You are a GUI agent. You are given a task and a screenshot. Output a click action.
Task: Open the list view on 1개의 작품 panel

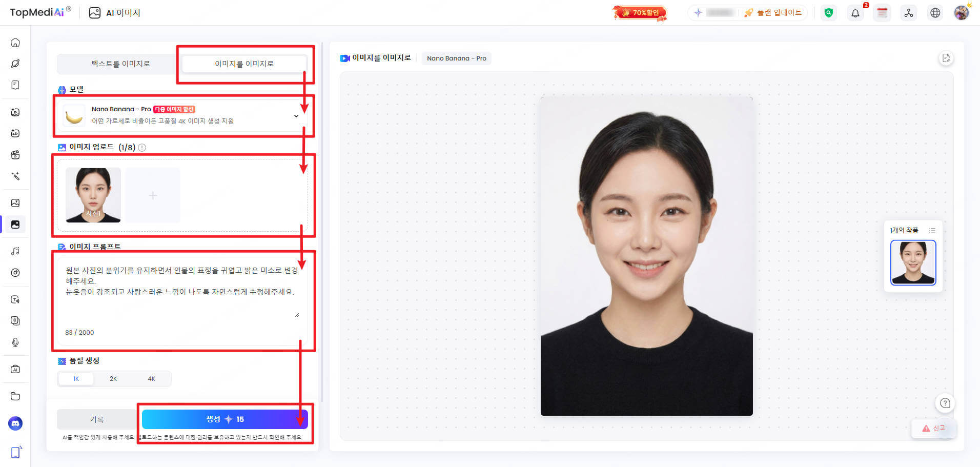coord(932,230)
